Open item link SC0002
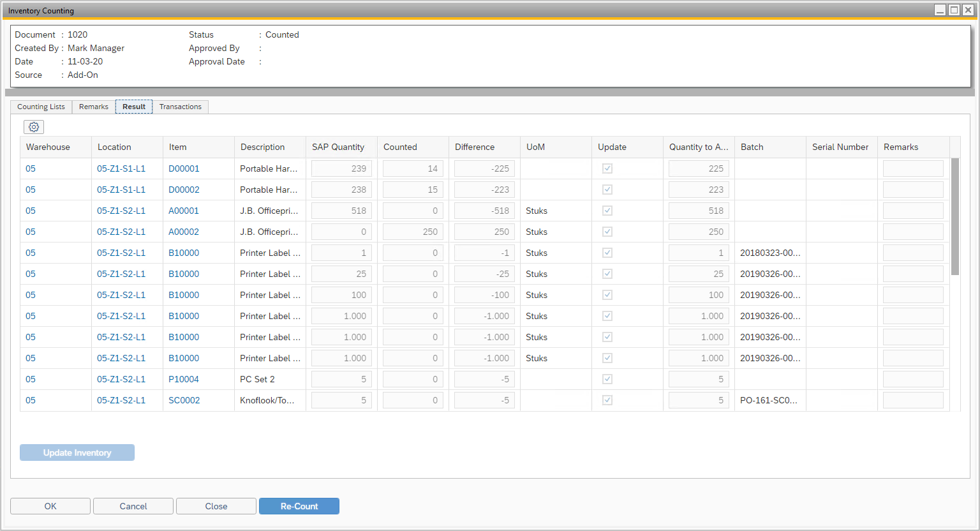The width and height of the screenshot is (980, 531). pos(184,400)
